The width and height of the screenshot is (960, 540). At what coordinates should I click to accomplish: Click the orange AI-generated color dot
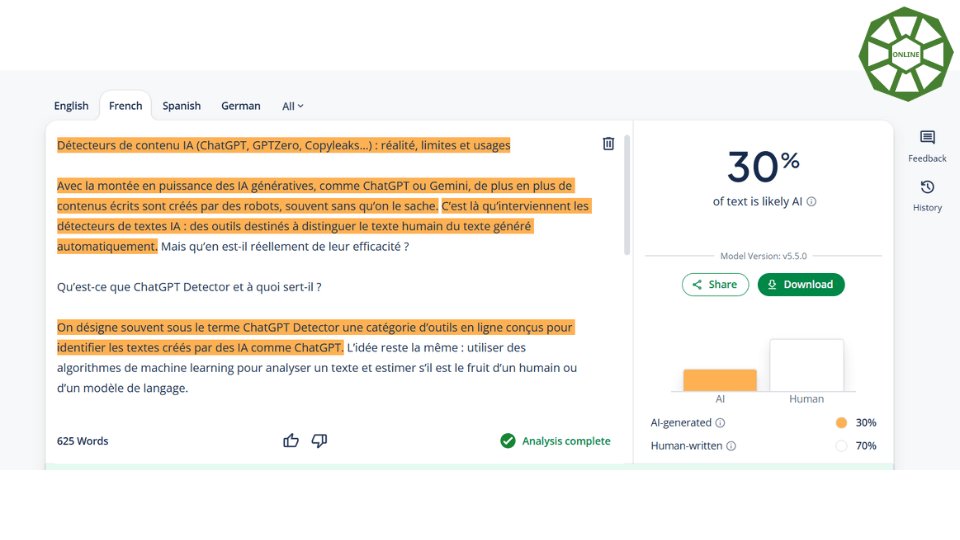pos(841,422)
